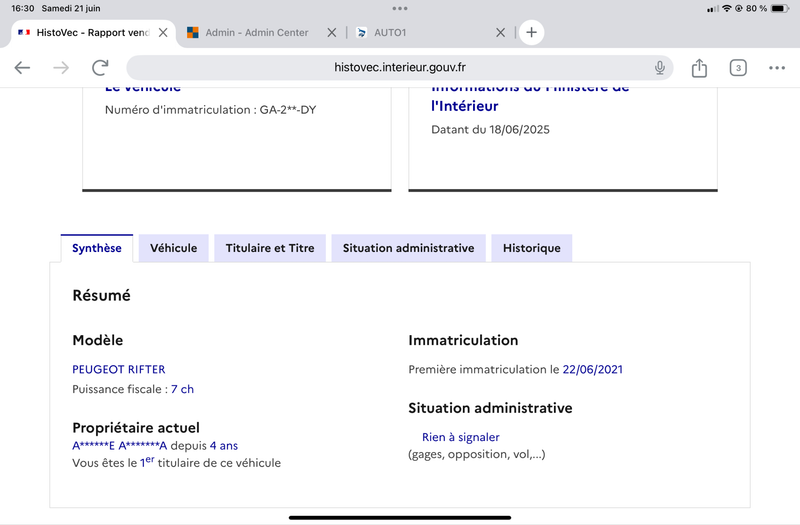Tap the iPad multitasking three dots
The width and height of the screenshot is (800, 525).
click(x=400, y=8)
